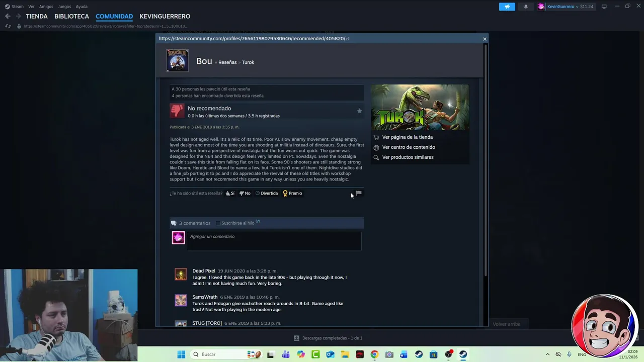
Task: Click the Turok breadcrumb link
Action: click(x=248, y=62)
